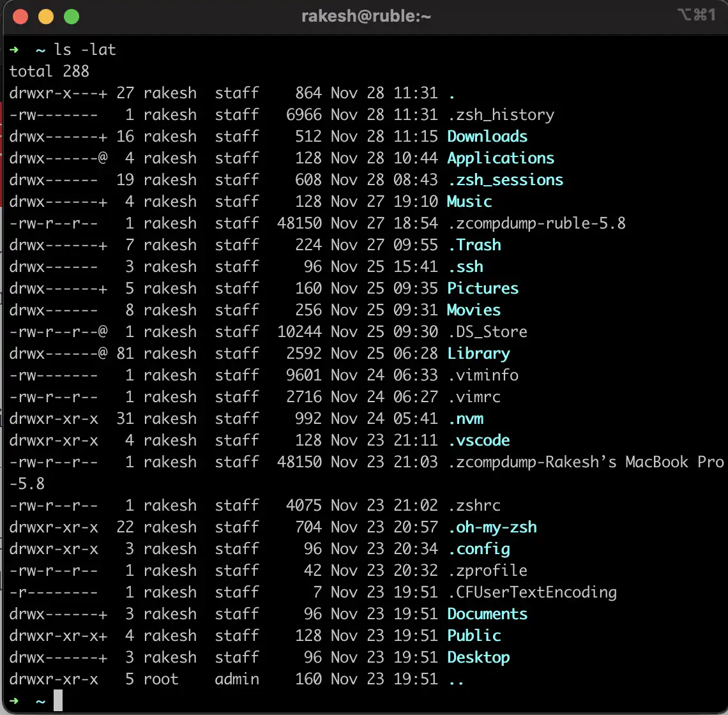Click the 'ls -lat' command text
This screenshot has width=728, height=715.
click(x=84, y=50)
